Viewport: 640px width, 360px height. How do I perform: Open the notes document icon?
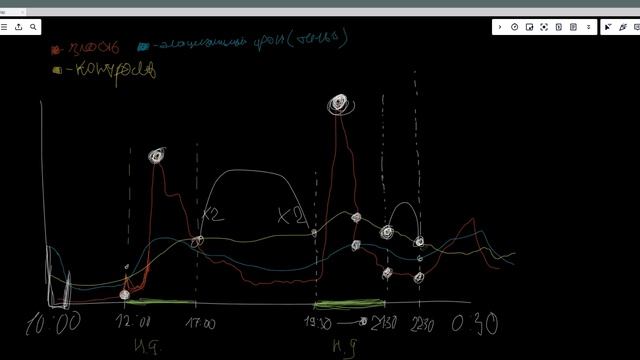click(x=573, y=27)
